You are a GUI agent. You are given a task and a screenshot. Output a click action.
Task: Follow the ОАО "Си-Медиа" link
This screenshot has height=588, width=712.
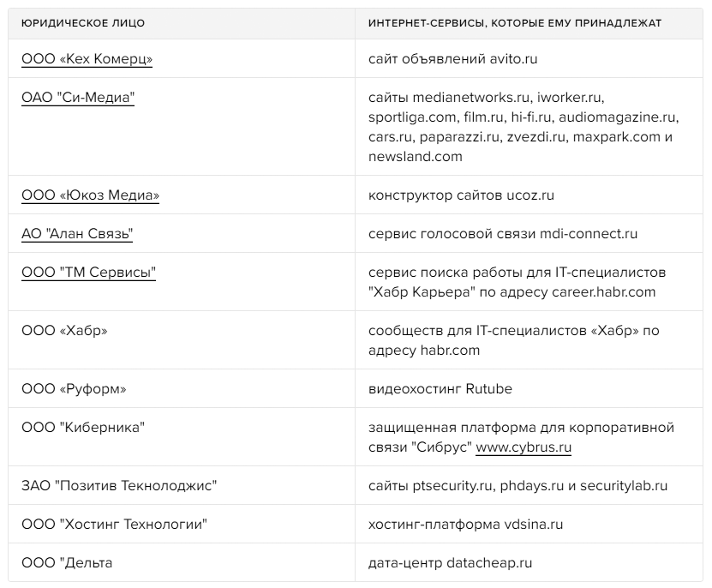tap(78, 98)
